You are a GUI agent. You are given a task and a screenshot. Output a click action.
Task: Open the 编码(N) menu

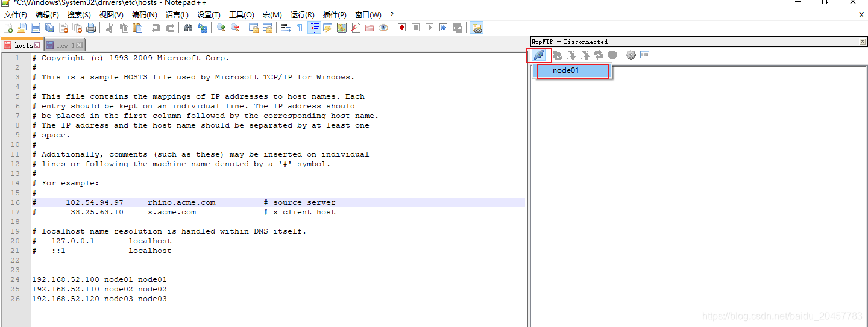pos(144,14)
